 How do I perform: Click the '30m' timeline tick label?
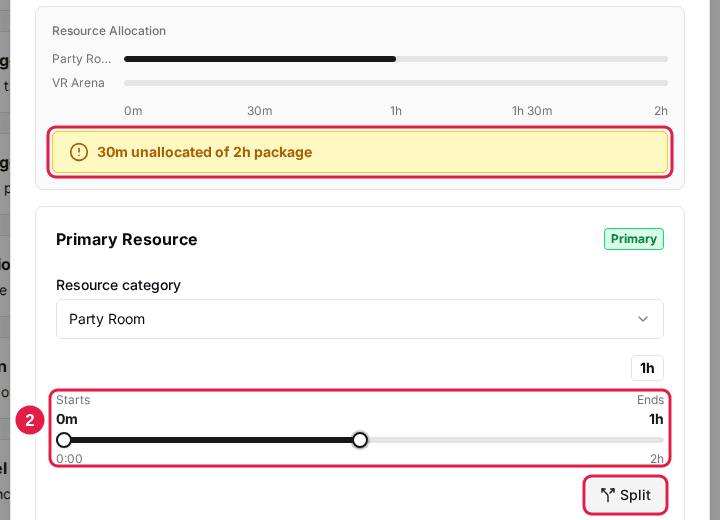[260, 111]
